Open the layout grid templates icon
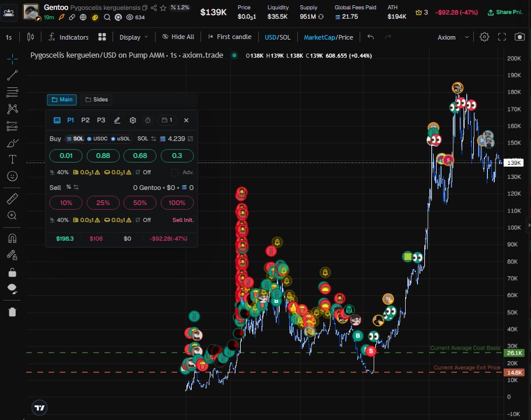This screenshot has height=420, width=531. click(102, 37)
